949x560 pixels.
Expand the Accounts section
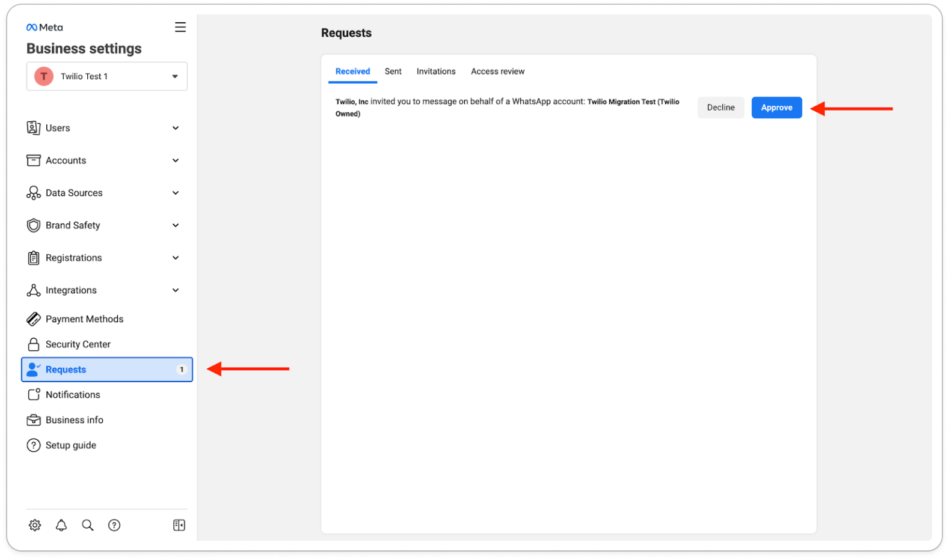pyautogui.click(x=103, y=160)
